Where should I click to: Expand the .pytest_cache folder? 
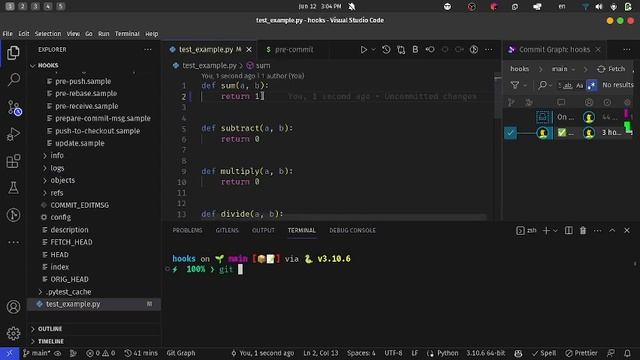point(69,292)
